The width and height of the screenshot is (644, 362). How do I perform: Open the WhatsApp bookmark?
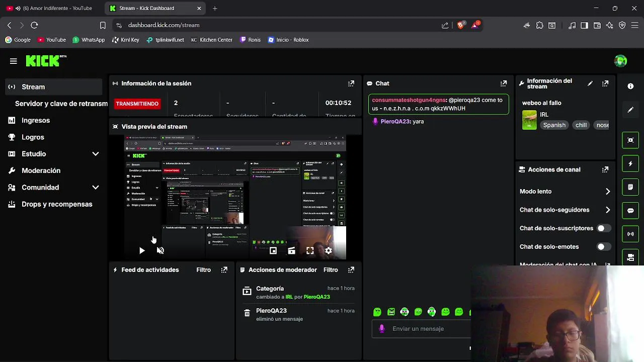[89, 40]
